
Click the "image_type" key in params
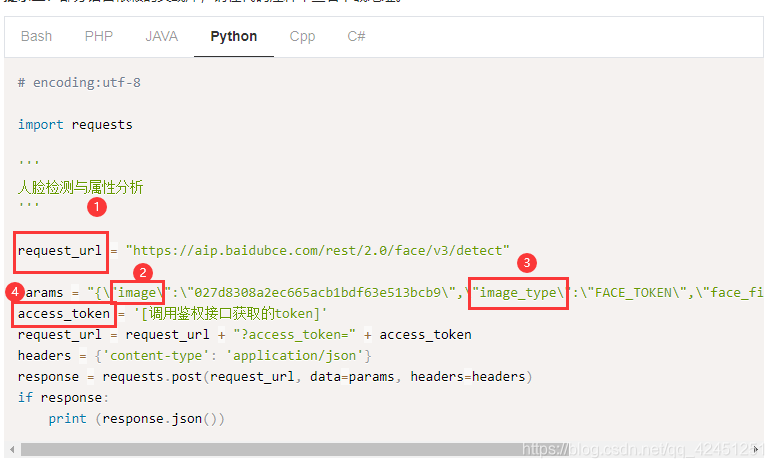click(518, 293)
